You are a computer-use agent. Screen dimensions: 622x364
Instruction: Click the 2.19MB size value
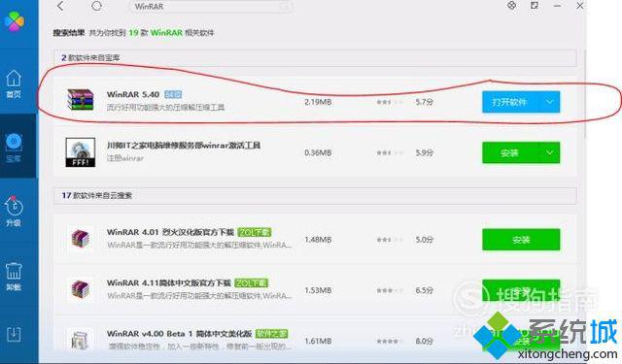pos(318,102)
